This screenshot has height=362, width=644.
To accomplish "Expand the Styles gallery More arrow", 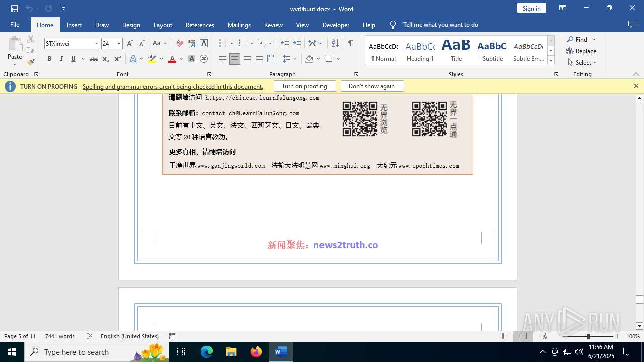I will (x=551, y=61).
